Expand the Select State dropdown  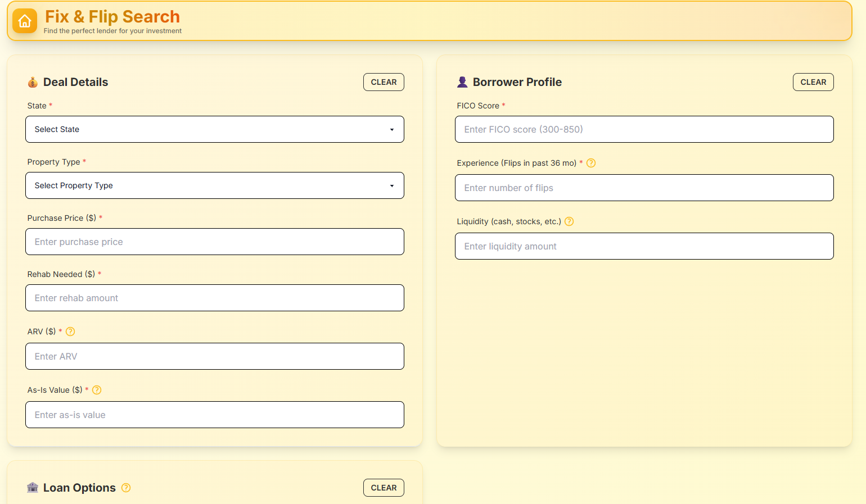215,129
